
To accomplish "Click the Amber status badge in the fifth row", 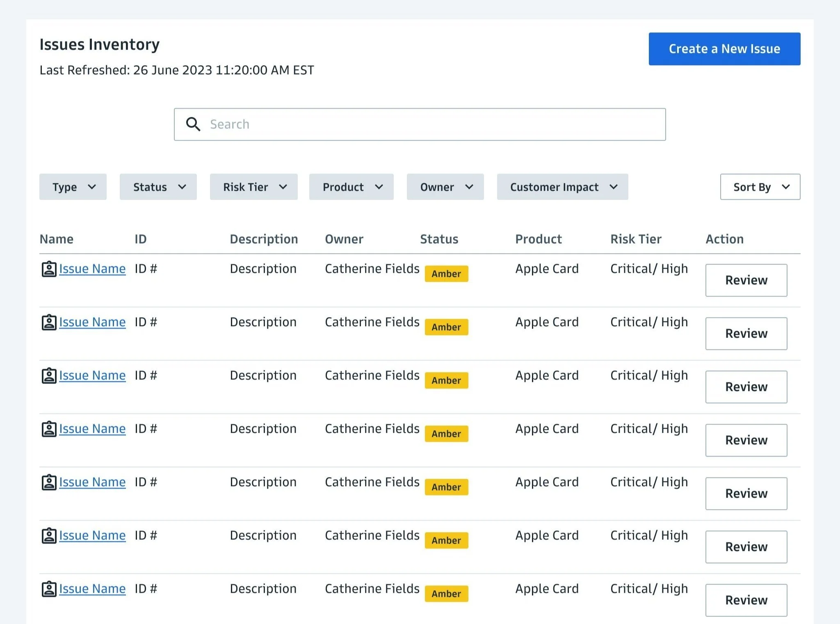I will pos(446,487).
